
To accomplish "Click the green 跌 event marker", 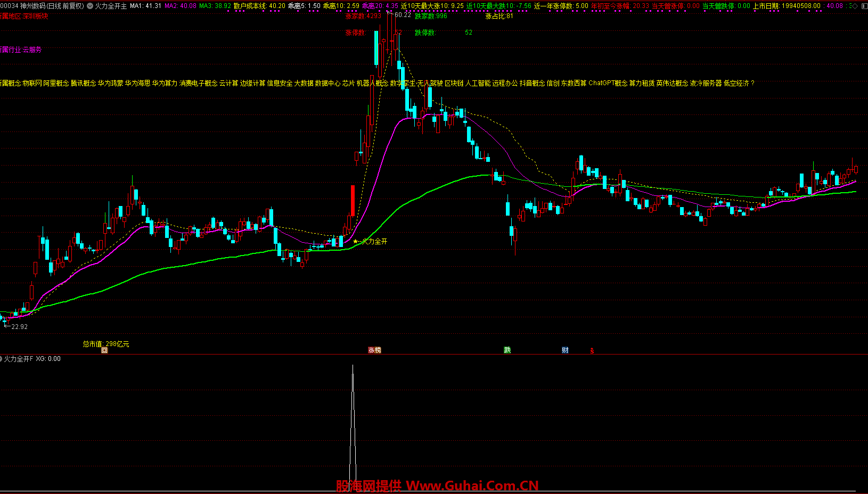I will [x=507, y=350].
